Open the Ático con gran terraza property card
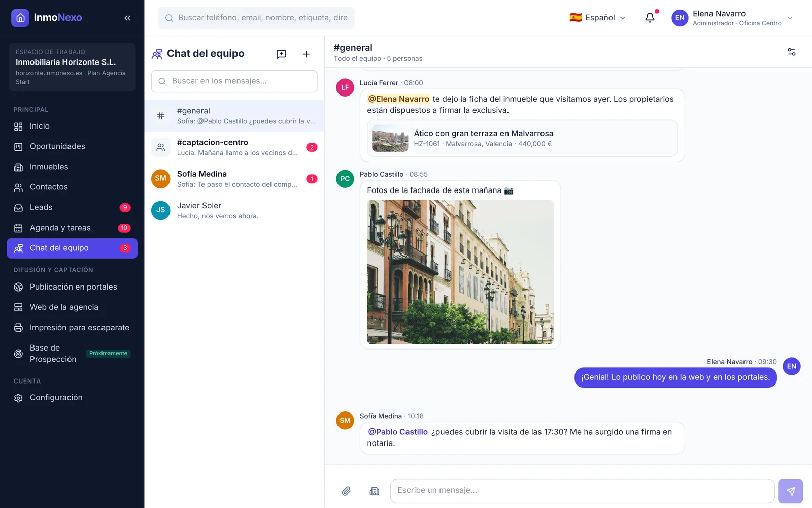 tap(522, 138)
